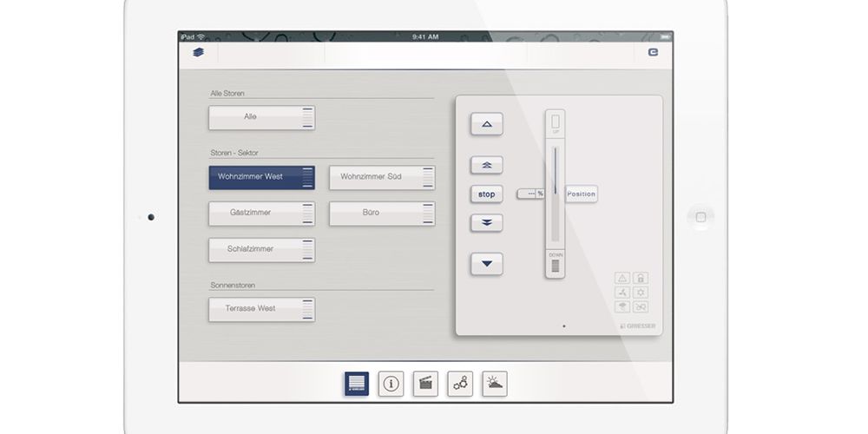Tap the layers icon at top left
This screenshot has width=868, height=434.
click(199, 53)
